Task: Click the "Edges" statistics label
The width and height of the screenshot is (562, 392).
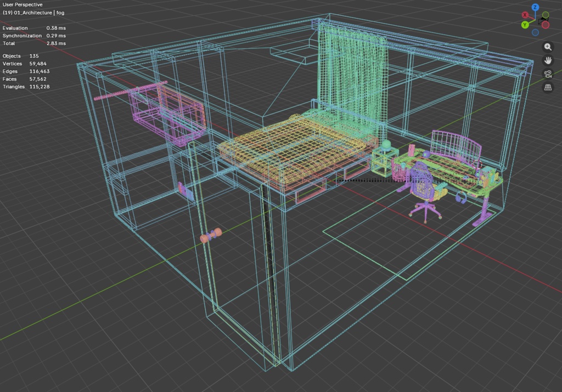Action: [x=10, y=71]
